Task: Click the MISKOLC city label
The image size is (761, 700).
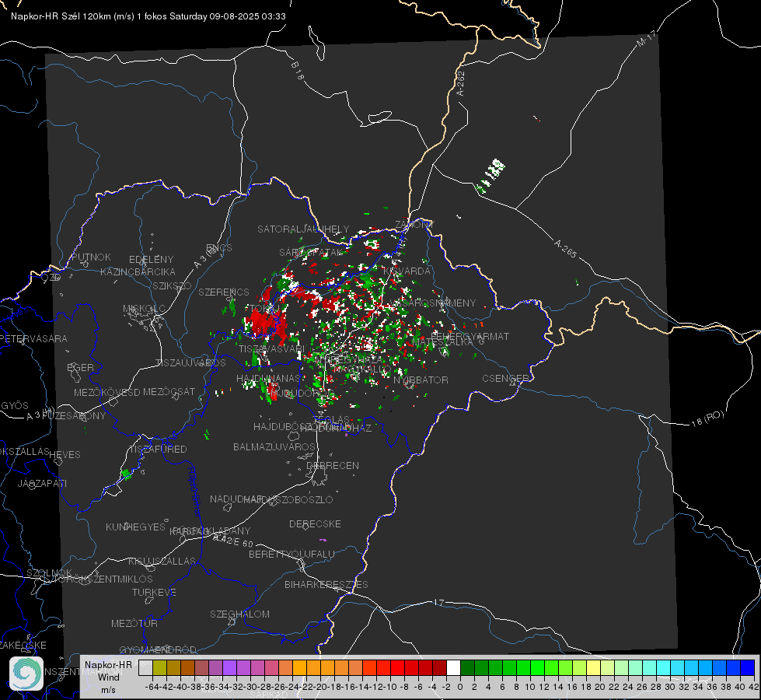Action: click(x=144, y=309)
